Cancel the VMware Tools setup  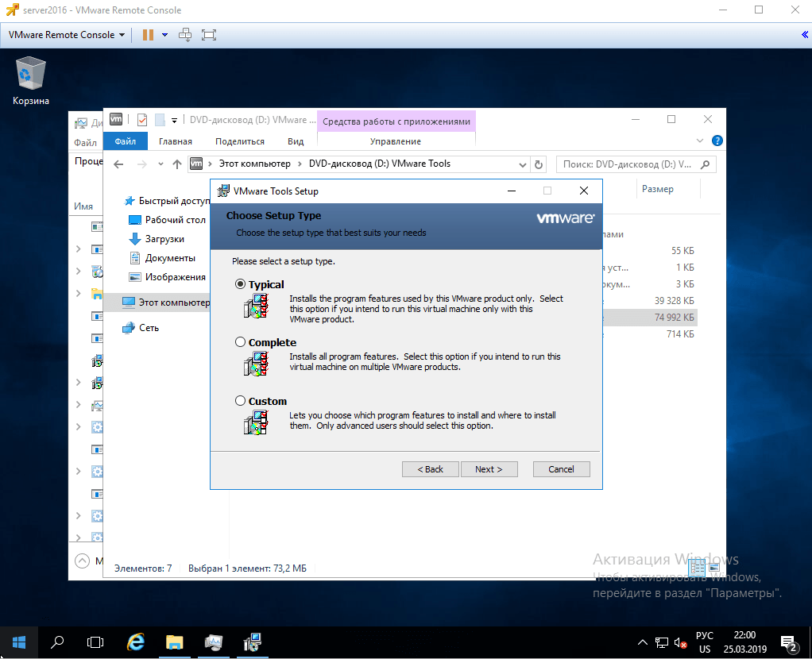[x=561, y=469]
